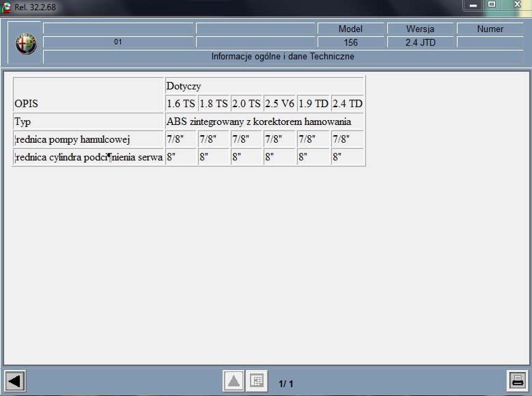Click the Typ row label
Image resolution: width=532 pixels, height=396 pixels.
pyautogui.click(x=88, y=122)
